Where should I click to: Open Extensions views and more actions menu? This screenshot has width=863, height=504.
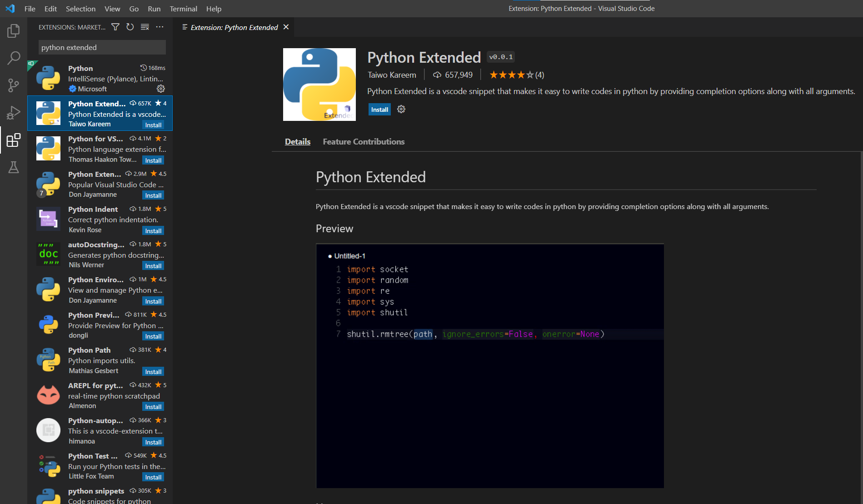click(x=160, y=27)
